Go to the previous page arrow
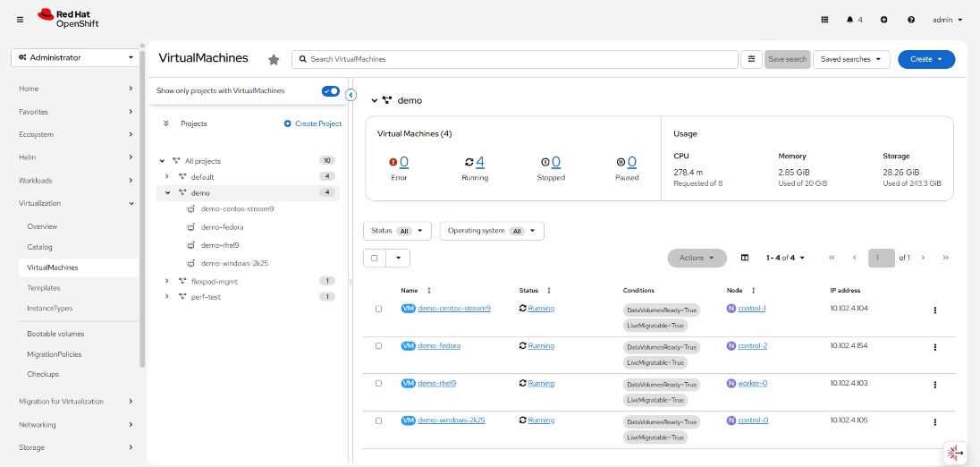 coord(855,258)
